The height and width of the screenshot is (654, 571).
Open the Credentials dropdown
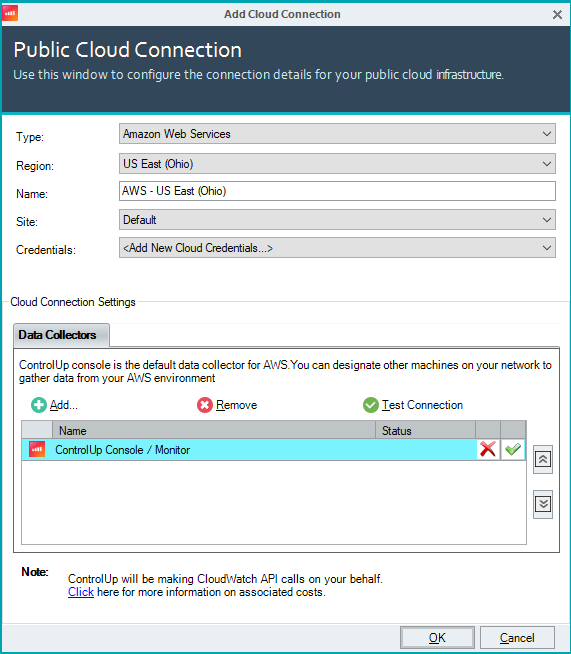pyautogui.click(x=337, y=248)
